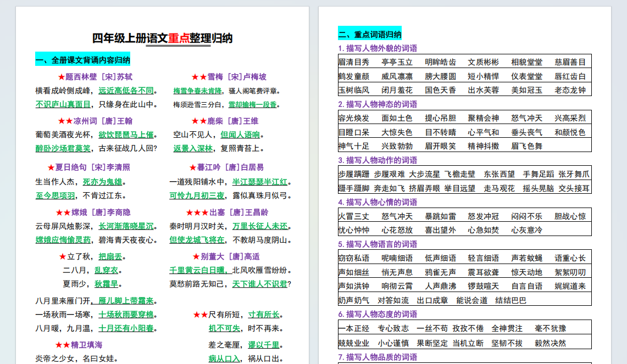Screen dimensions: 627x364
Task: Click the underlined phrase "谬以千里"
Action: (264, 345)
